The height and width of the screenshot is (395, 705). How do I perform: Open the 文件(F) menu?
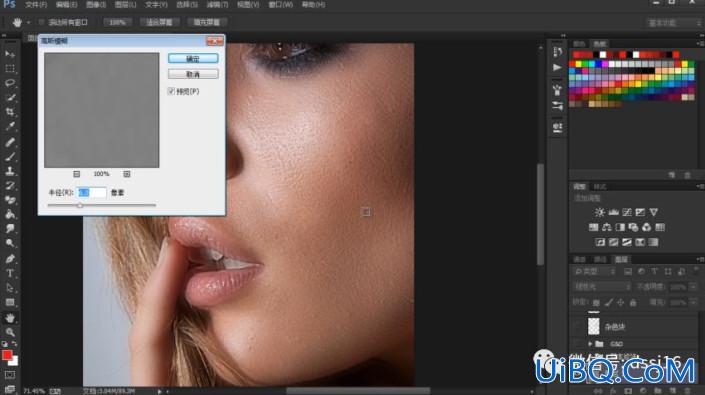coord(36,4)
